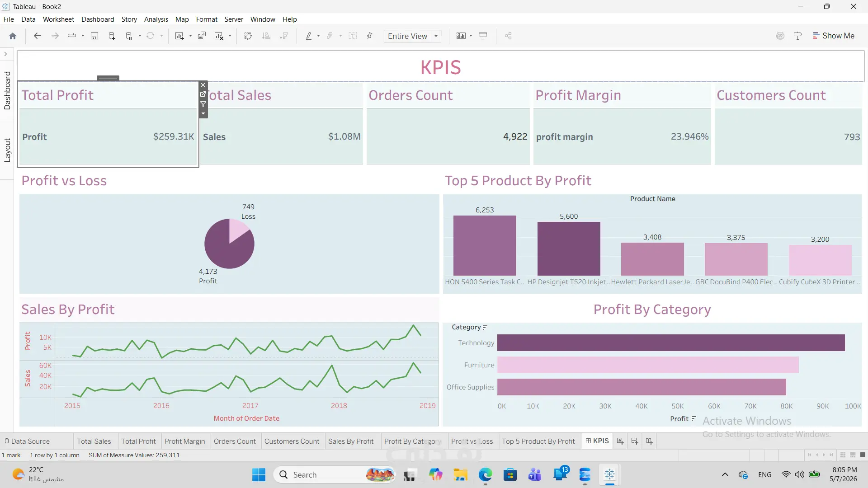Click the Swap rows and columns icon
The height and width of the screenshot is (488, 868).
tap(248, 36)
